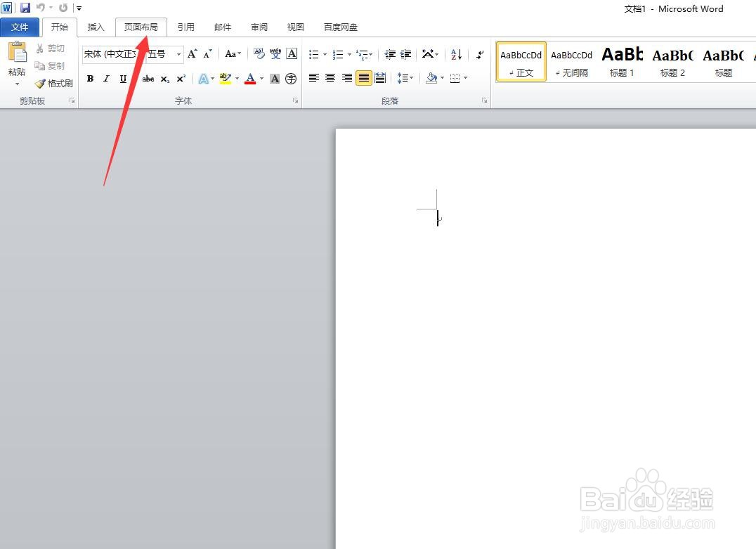The width and height of the screenshot is (756, 549).
Task: Toggle Show/Hide paragraph marks
Action: click(x=480, y=54)
